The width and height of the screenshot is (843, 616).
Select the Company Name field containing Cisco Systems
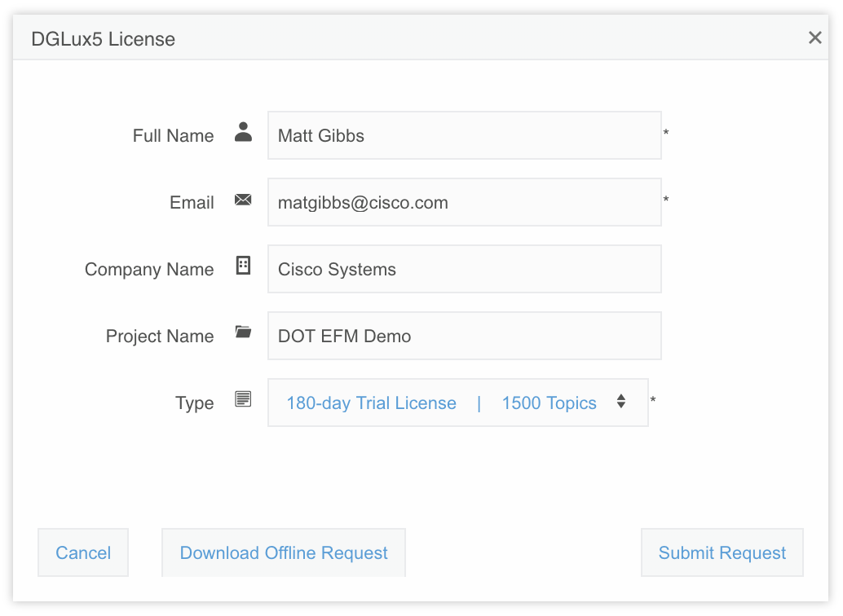[x=465, y=269]
